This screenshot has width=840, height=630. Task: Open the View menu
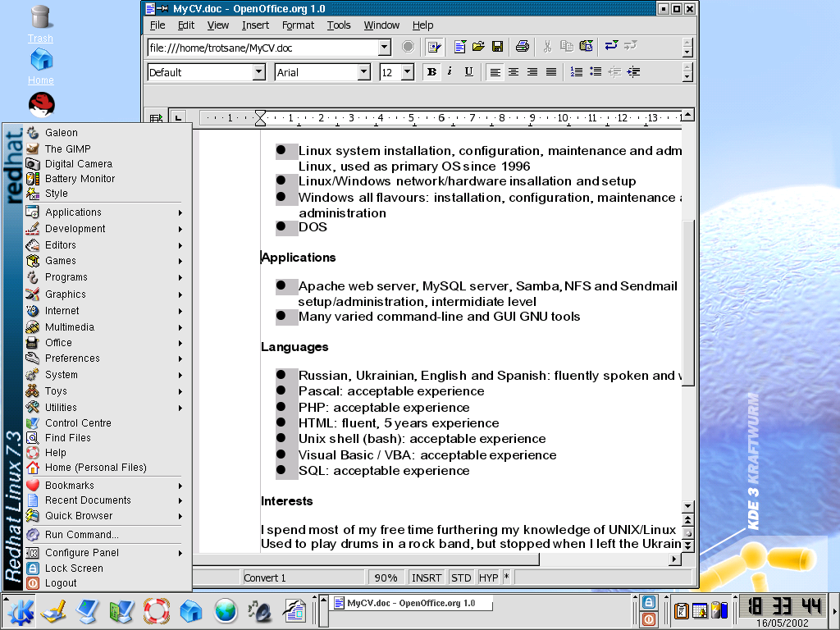tap(218, 25)
